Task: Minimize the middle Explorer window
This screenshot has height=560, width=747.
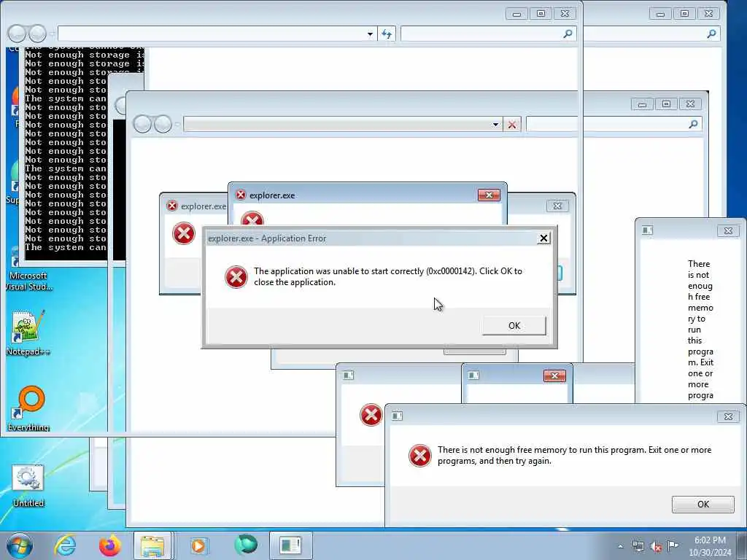Action: click(x=642, y=104)
